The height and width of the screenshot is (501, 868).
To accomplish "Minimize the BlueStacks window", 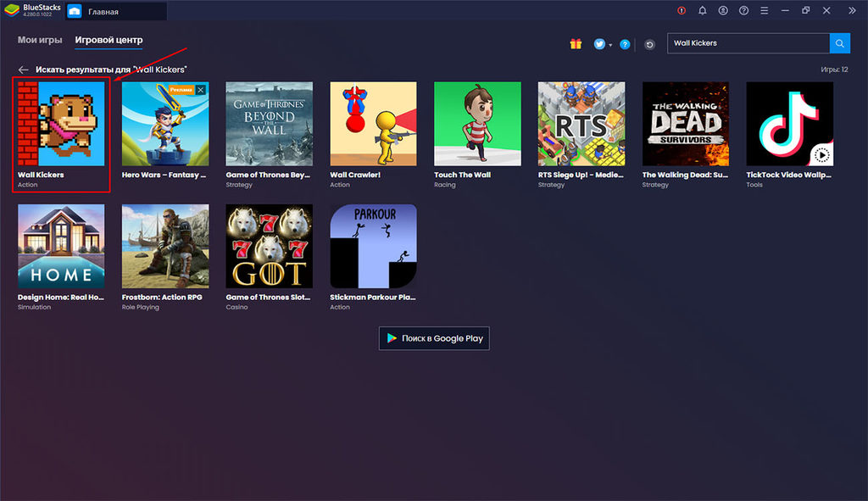I will point(785,10).
